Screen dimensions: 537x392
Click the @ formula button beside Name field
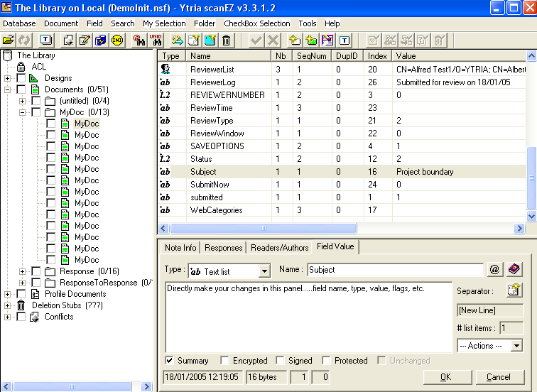tap(495, 269)
